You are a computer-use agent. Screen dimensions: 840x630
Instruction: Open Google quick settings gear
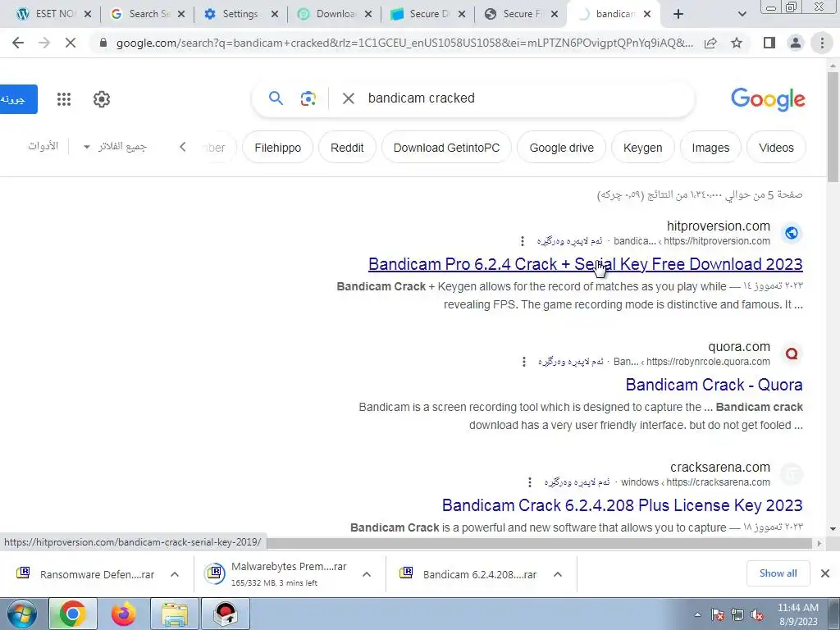pyautogui.click(x=101, y=99)
